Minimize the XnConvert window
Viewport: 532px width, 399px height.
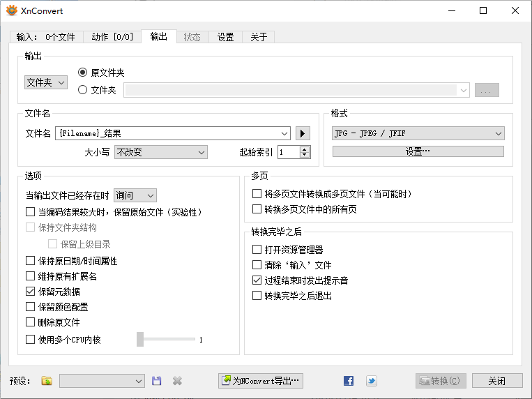click(x=452, y=10)
